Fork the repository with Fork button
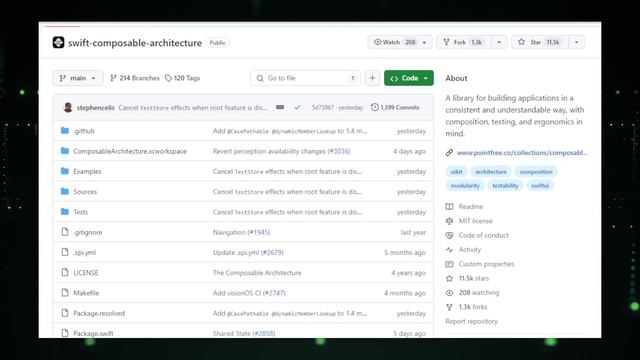 click(x=464, y=42)
